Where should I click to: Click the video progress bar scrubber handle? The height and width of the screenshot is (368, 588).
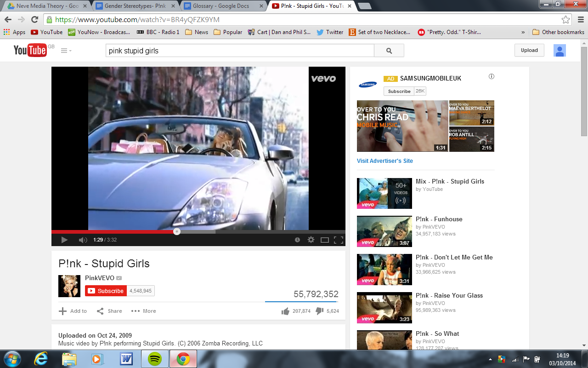177,231
